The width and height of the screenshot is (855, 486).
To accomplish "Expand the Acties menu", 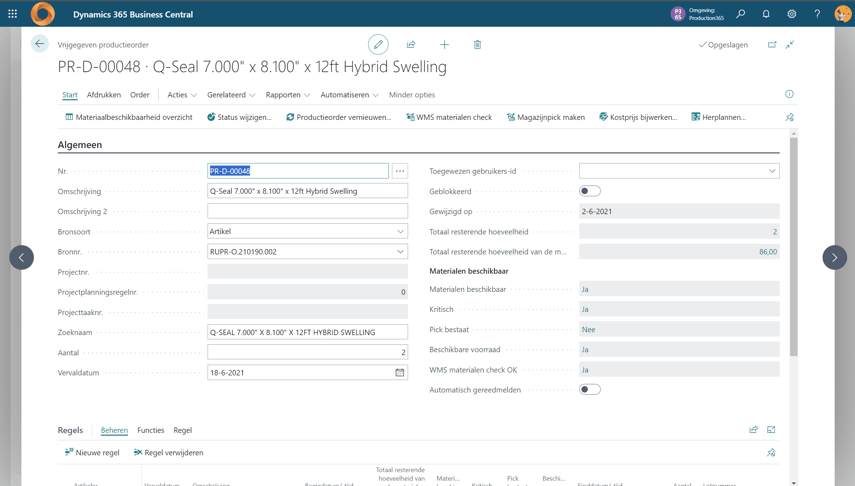I will [x=182, y=95].
